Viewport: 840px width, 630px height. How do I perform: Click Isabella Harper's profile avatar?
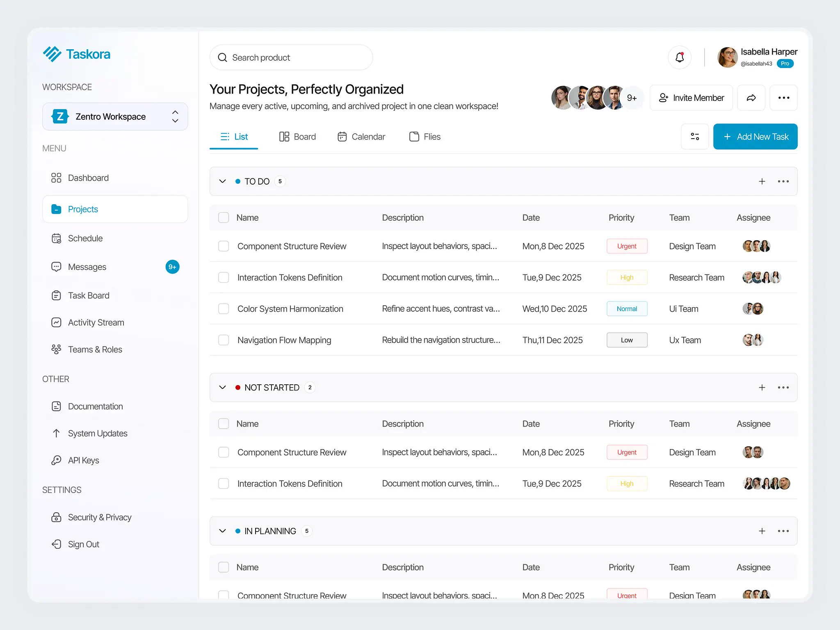click(727, 57)
